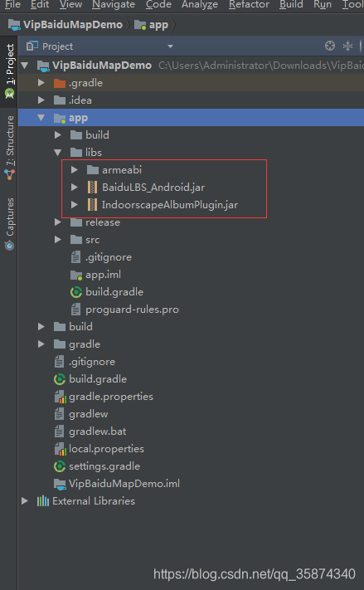Select the app.iml module file icon
The height and width of the screenshot is (590, 364).
point(76,275)
